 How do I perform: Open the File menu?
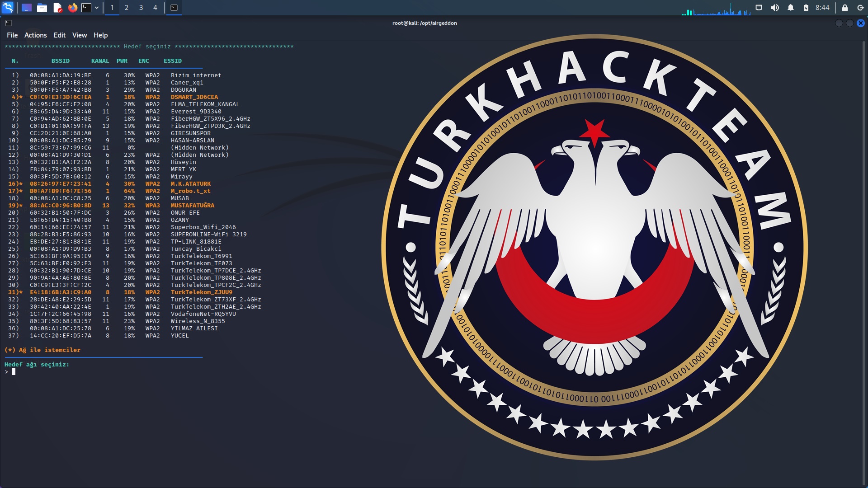(x=12, y=35)
